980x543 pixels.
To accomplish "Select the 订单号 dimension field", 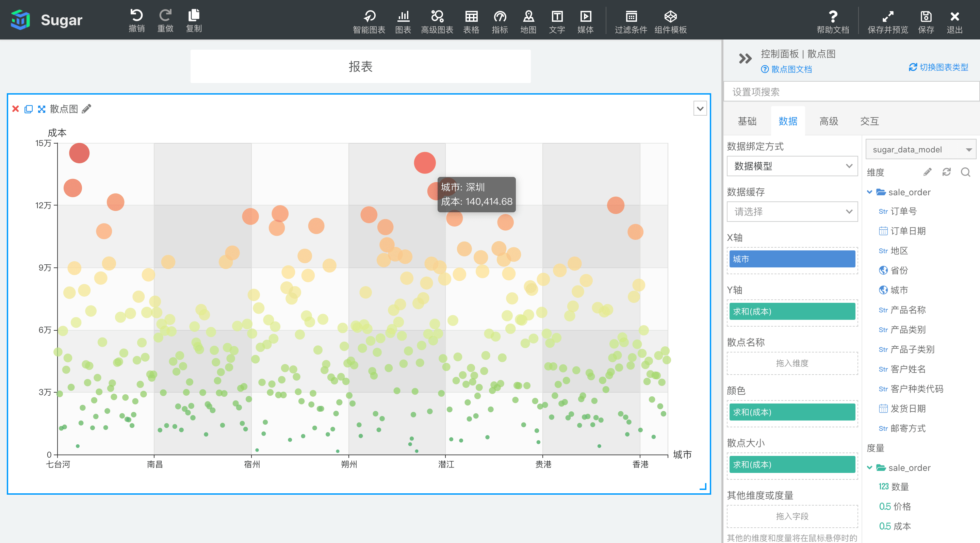I will click(x=897, y=211).
